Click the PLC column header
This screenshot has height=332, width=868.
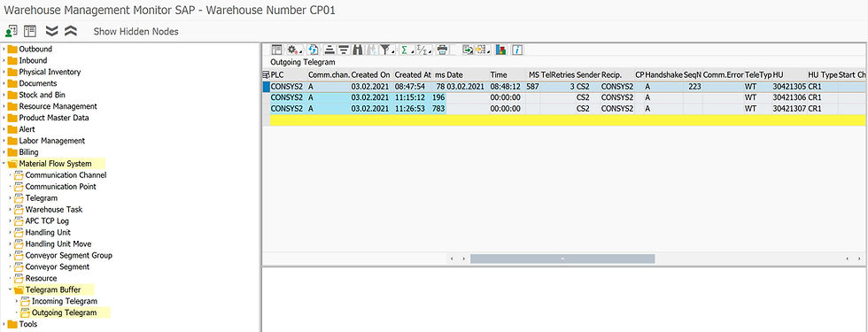click(288, 74)
